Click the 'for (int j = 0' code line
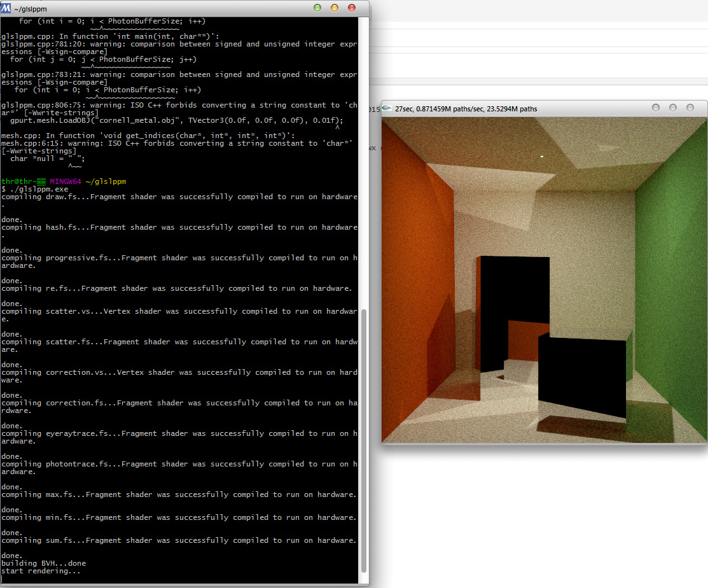The height and width of the screenshot is (588, 708). pos(103,59)
